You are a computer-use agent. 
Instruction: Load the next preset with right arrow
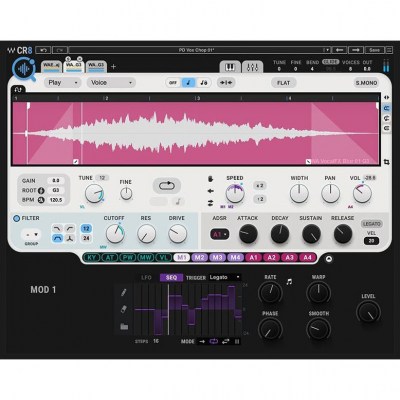pyautogui.click(x=356, y=50)
